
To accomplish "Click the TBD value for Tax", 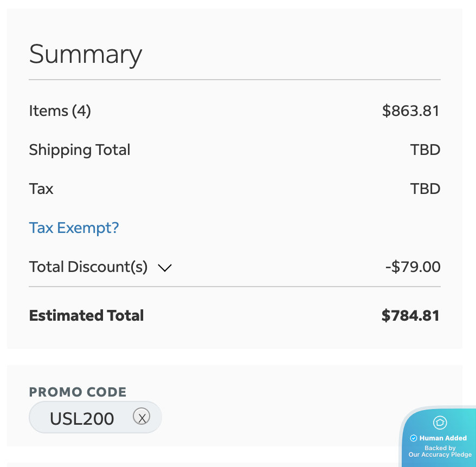I will [x=425, y=189].
